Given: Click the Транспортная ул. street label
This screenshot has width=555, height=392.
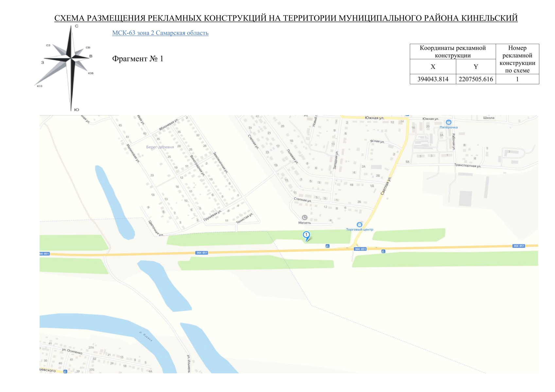Looking at the screenshot, I should (467, 165).
